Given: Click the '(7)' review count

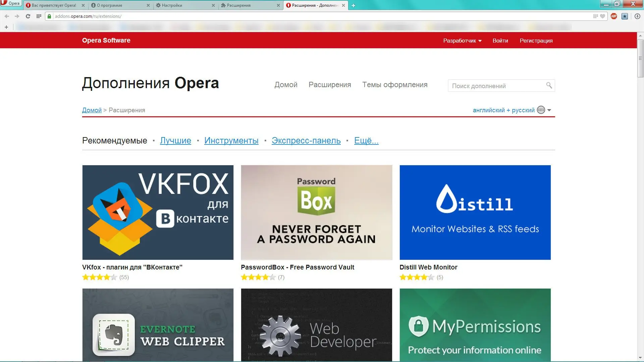Looking at the screenshot, I should 281,277.
